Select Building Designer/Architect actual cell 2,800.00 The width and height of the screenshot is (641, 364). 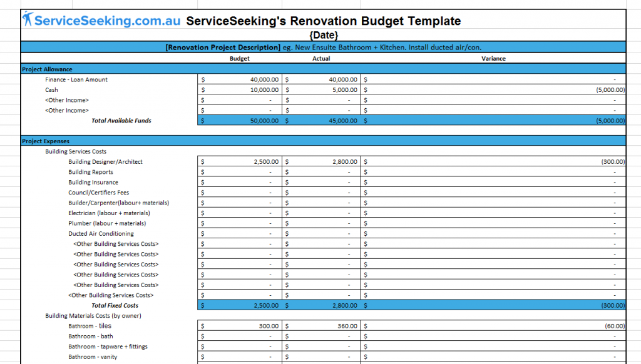point(321,162)
